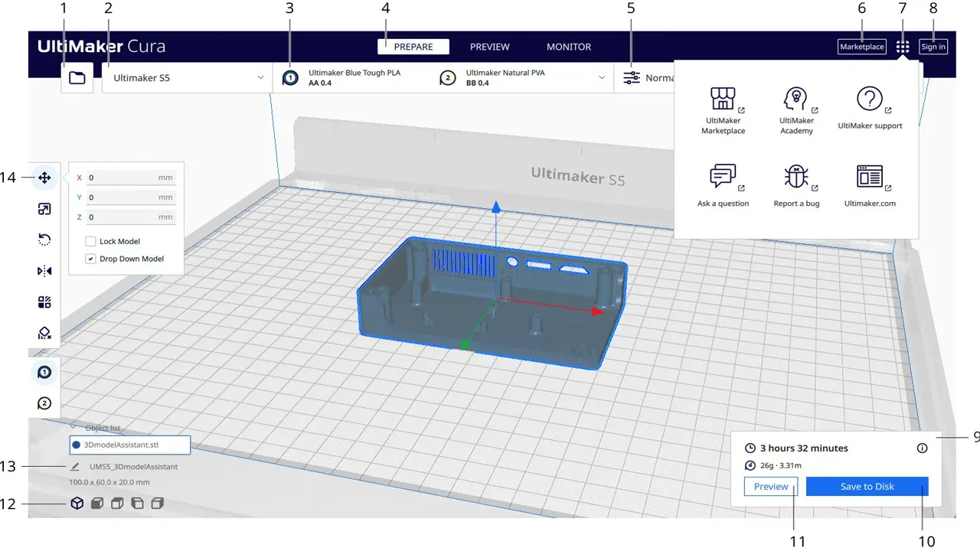Click print settings sliders icon

(632, 78)
